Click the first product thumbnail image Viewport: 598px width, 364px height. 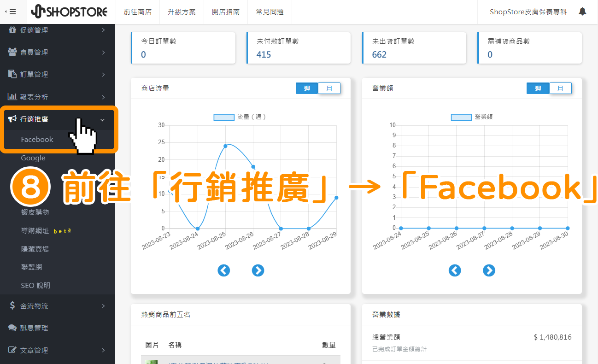click(152, 362)
